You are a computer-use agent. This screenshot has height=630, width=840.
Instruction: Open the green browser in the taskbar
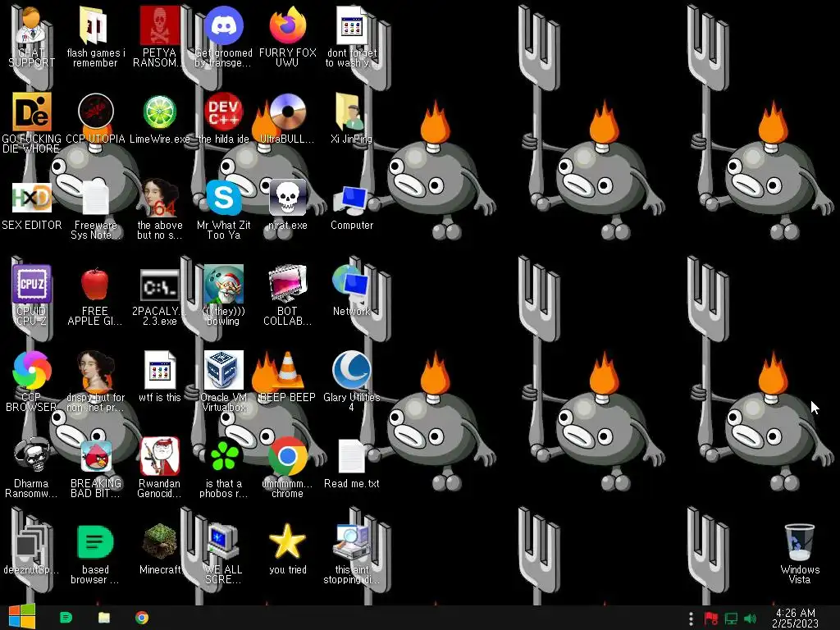tap(66, 618)
